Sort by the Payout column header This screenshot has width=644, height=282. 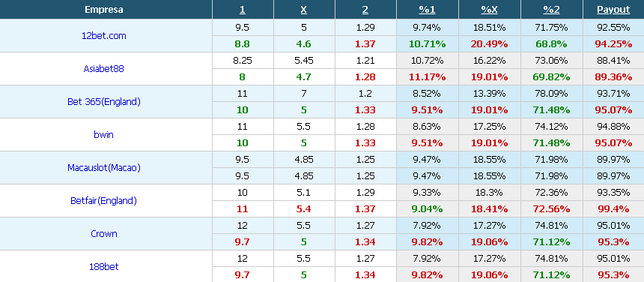click(613, 10)
